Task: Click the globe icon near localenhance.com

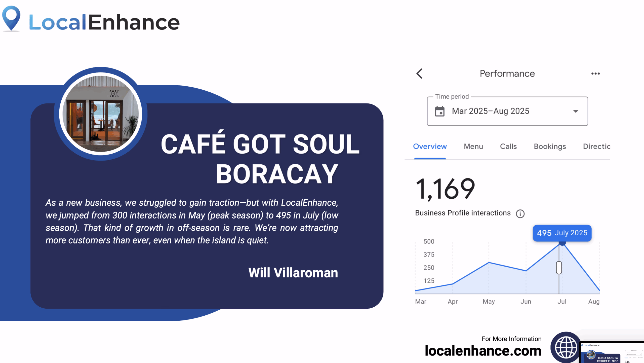Action: 566,348
